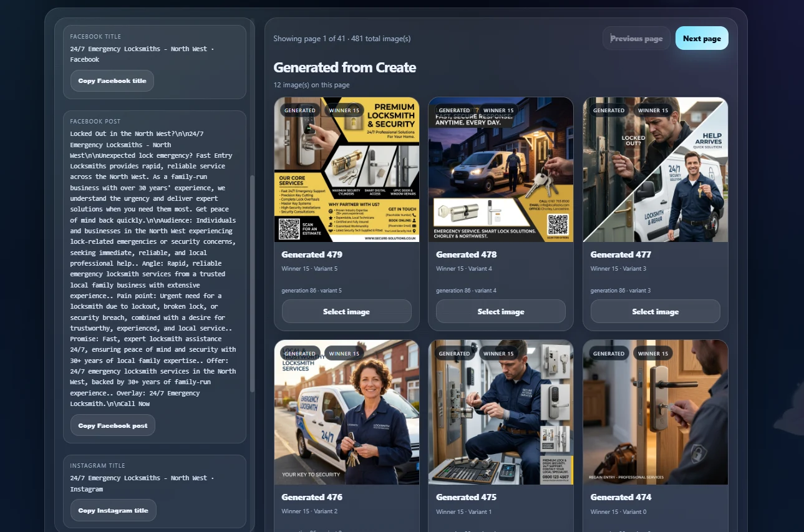Click the Generated 477 title text
Image resolution: width=804 pixels, height=532 pixels.
coord(621,254)
